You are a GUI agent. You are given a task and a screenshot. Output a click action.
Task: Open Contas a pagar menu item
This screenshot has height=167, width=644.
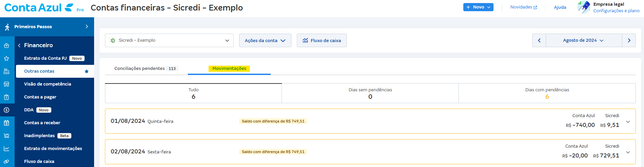coord(55,97)
